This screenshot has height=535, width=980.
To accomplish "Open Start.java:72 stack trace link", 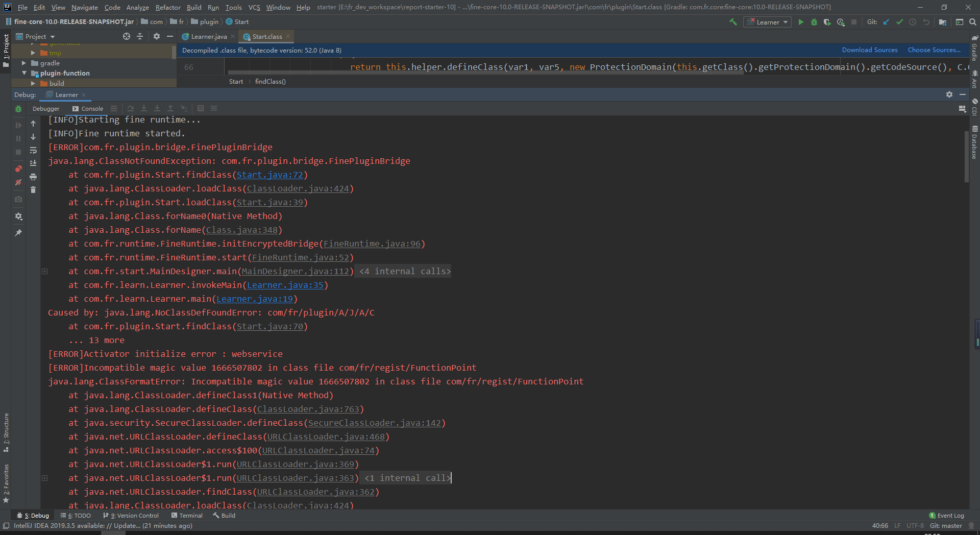I will point(270,175).
